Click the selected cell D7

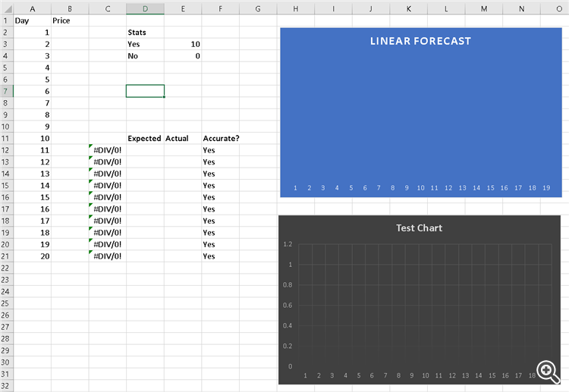pos(145,91)
